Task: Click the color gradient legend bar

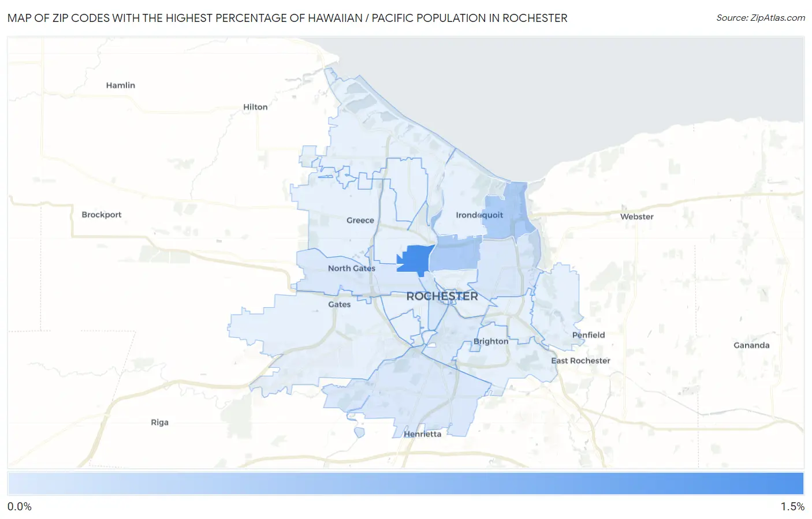Action: point(406,484)
